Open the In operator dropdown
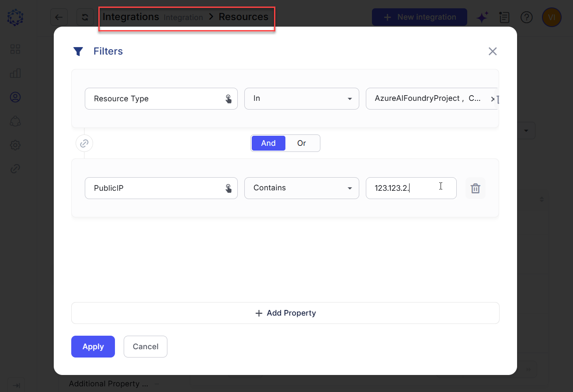573x392 pixels. [302, 99]
